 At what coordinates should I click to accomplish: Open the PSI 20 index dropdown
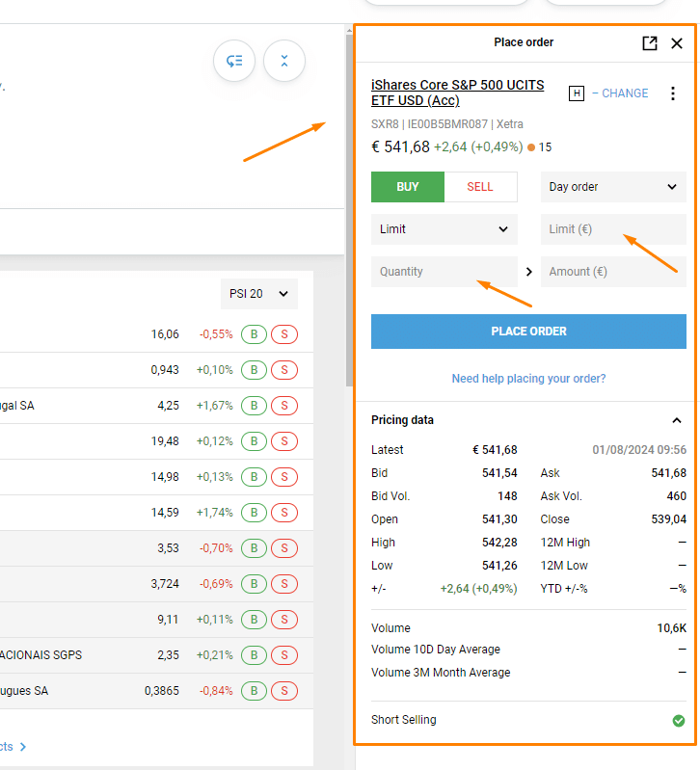click(x=258, y=294)
